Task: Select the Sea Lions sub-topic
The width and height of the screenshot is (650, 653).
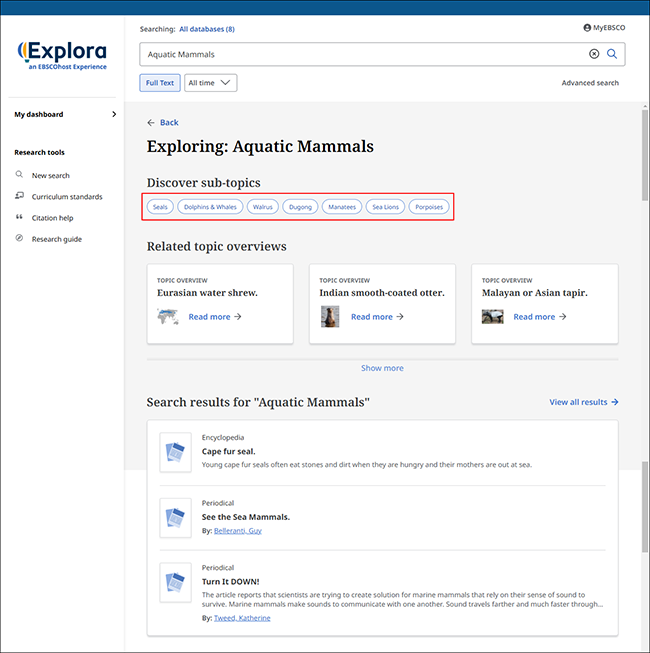Action: [x=385, y=207]
